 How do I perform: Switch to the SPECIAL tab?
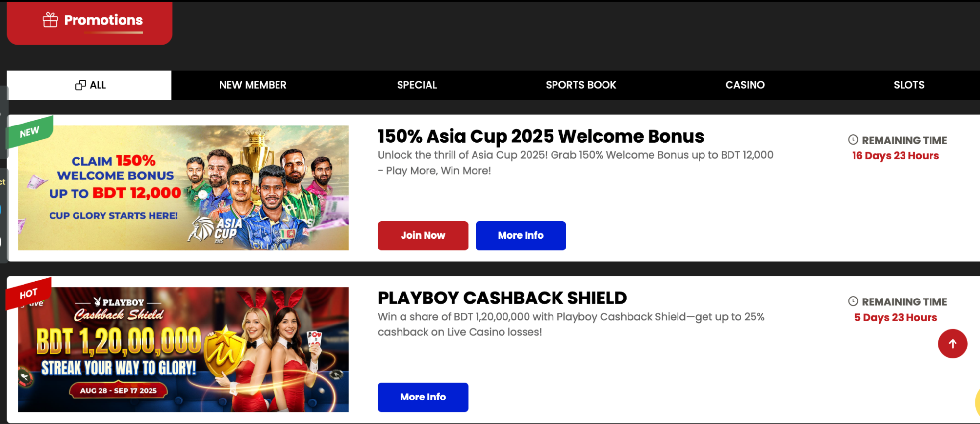pyautogui.click(x=417, y=85)
